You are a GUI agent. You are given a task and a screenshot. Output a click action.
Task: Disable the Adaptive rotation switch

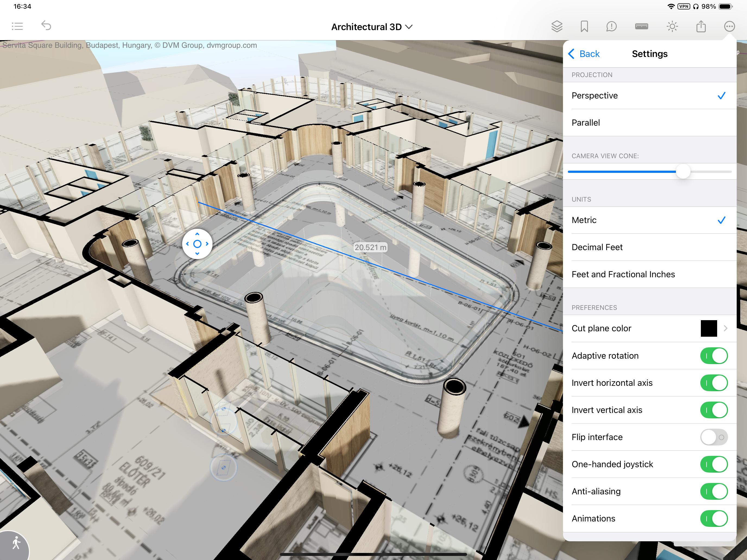[x=714, y=356]
